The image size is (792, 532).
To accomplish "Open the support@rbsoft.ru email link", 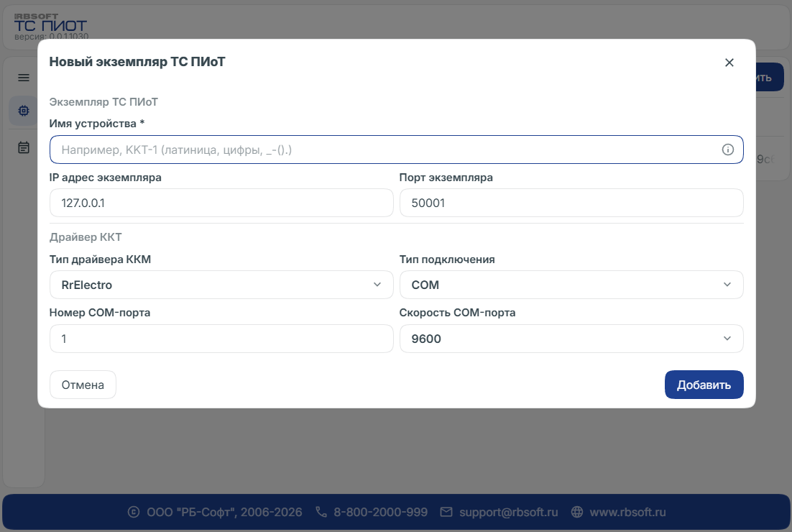I will [509, 512].
